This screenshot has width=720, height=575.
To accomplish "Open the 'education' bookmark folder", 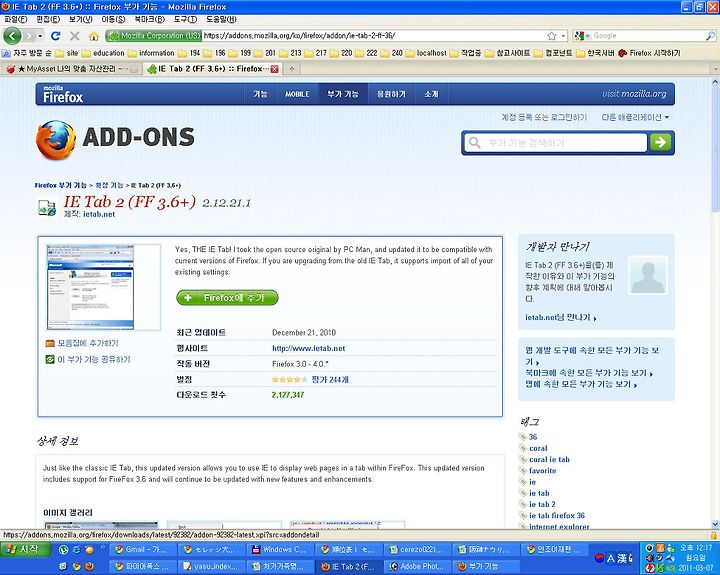I will coord(103,53).
